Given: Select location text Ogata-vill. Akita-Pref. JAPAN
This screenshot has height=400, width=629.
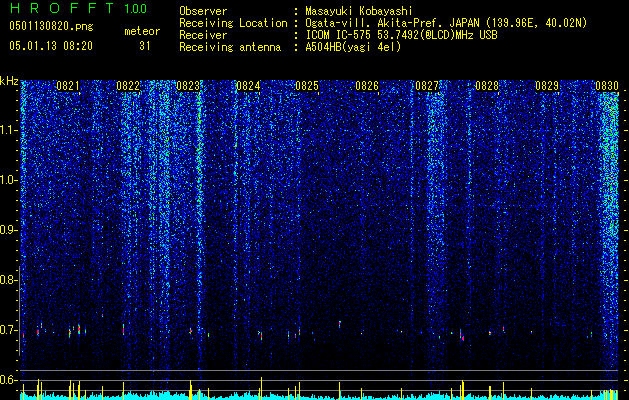Looking at the screenshot, I should (x=392, y=23).
